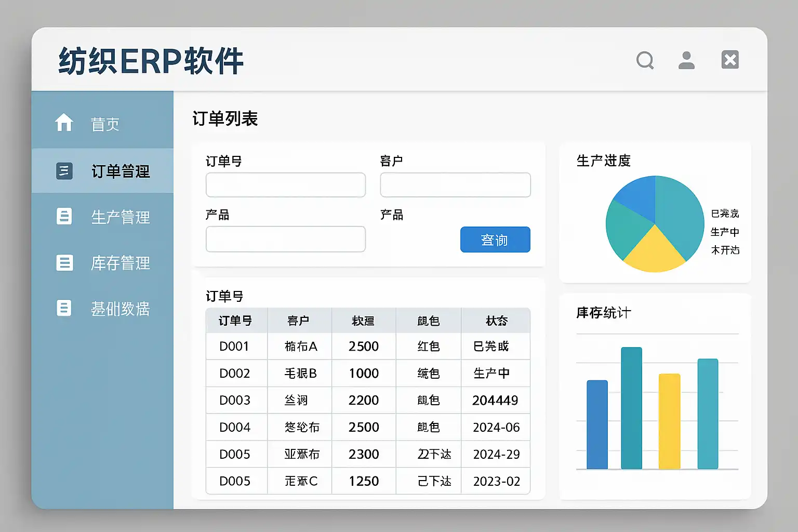Image resolution: width=798 pixels, height=532 pixels.
Task: Click the 生产中 legend label
Action: [725, 232]
